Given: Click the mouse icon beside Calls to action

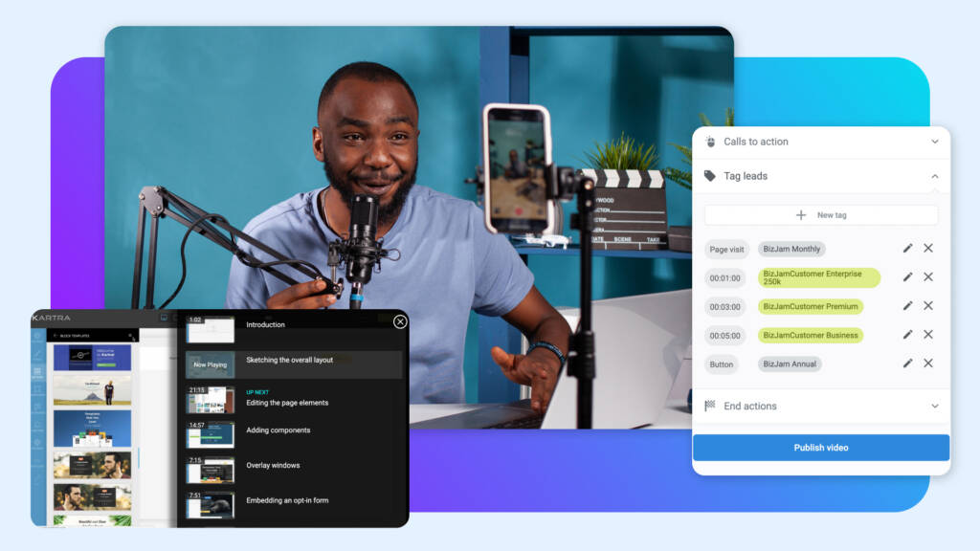Looking at the screenshot, I should 710,142.
